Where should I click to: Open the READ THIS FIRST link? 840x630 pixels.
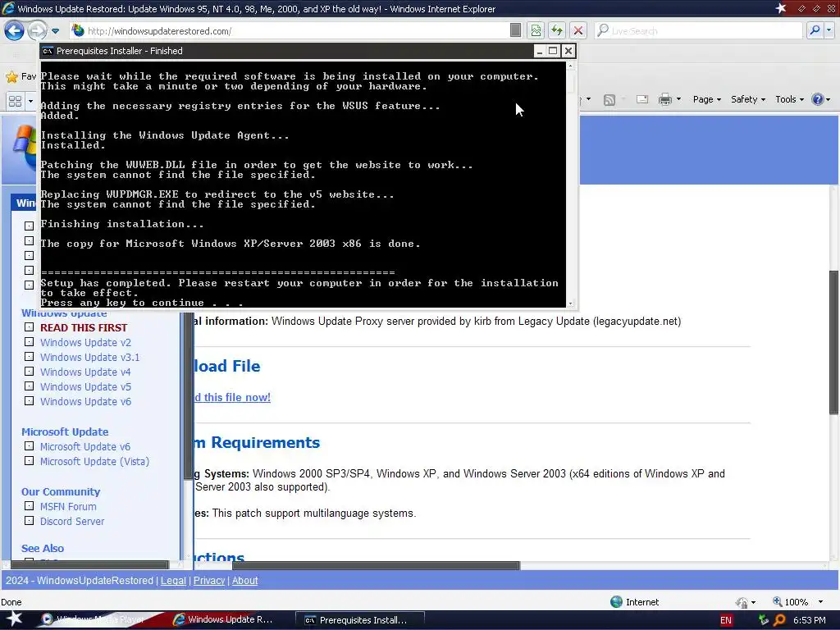click(x=84, y=328)
